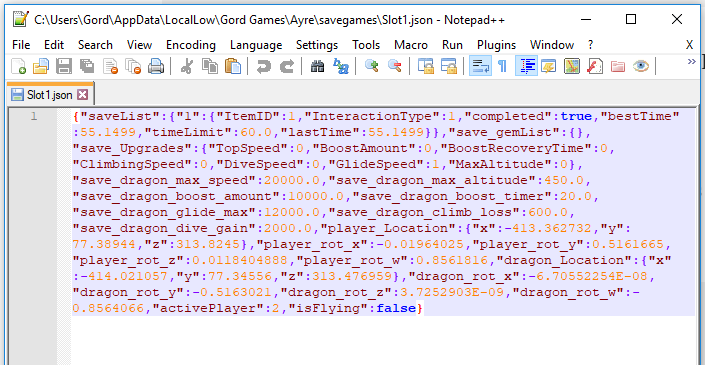Click the Undo arrow icon
The height and width of the screenshot is (365, 705).
[263, 67]
